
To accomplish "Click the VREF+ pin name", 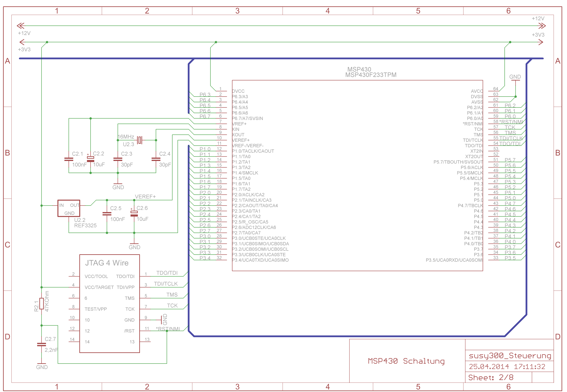I will coord(239,124).
